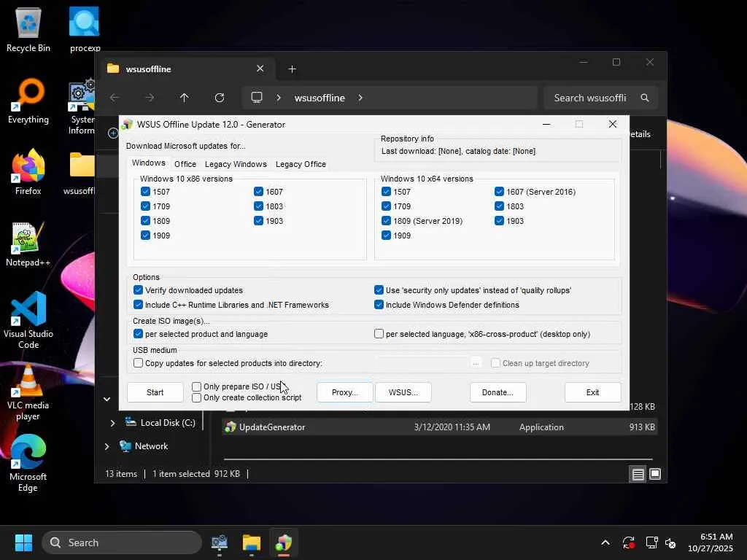Open Recycle Bin desktop icon
Image resolution: width=747 pixels, height=560 pixels.
tap(28, 29)
